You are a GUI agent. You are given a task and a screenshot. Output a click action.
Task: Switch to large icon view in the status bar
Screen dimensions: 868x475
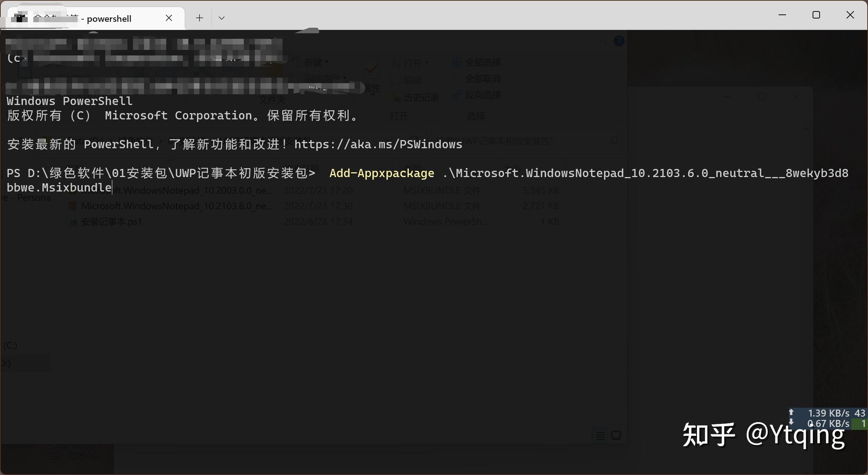(x=616, y=435)
